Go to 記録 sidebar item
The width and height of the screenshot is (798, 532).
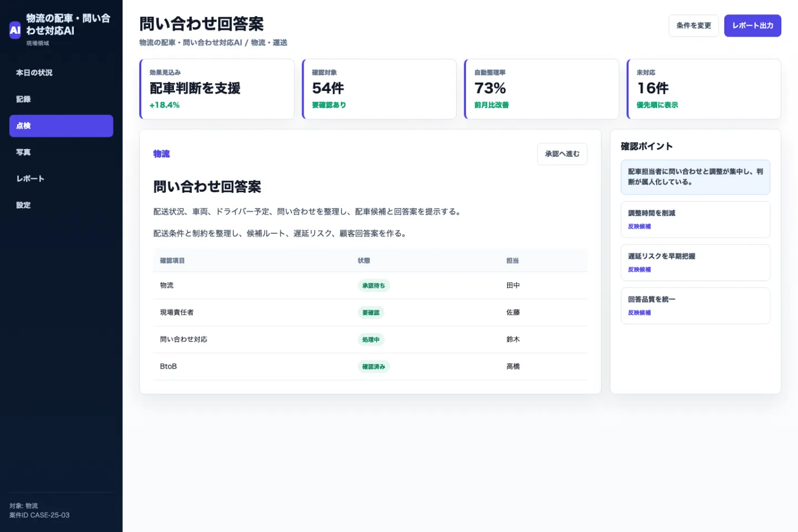[x=61, y=99]
